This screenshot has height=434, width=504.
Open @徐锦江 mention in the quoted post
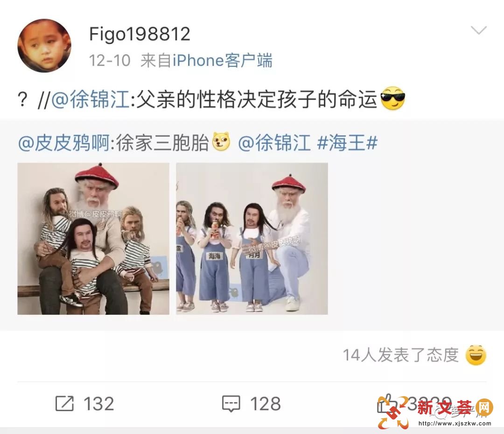[x=274, y=142]
